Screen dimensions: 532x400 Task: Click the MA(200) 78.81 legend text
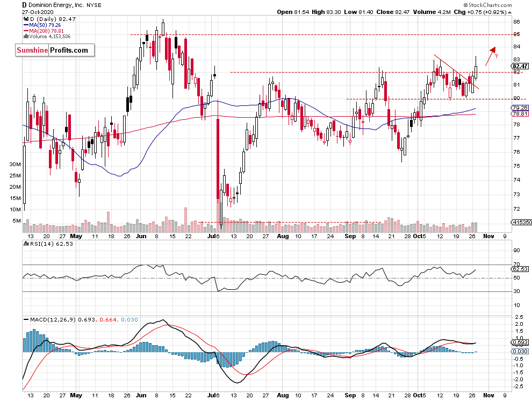(46, 31)
